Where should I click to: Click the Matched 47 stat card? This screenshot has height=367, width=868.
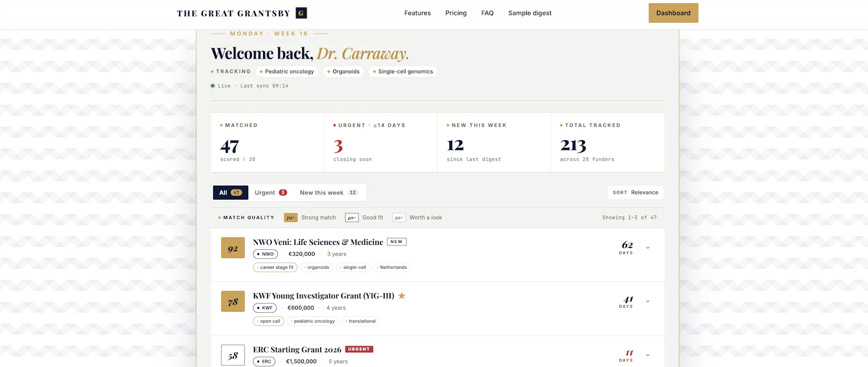click(267, 142)
